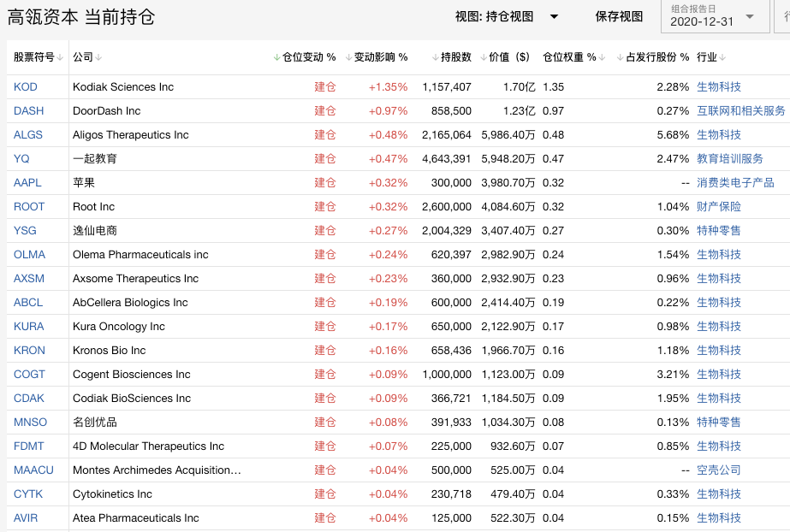The height and width of the screenshot is (532, 790).
Task: Select the 逸仙电商 company name
Action: click(95, 231)
